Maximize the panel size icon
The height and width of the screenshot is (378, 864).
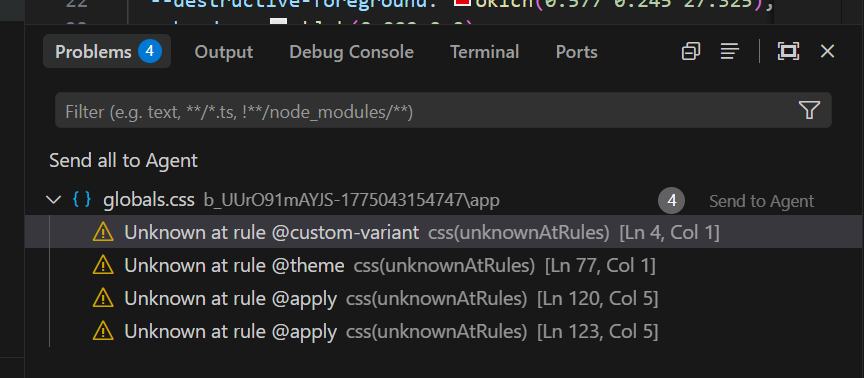pyautogui.click(x=788, y=52)
